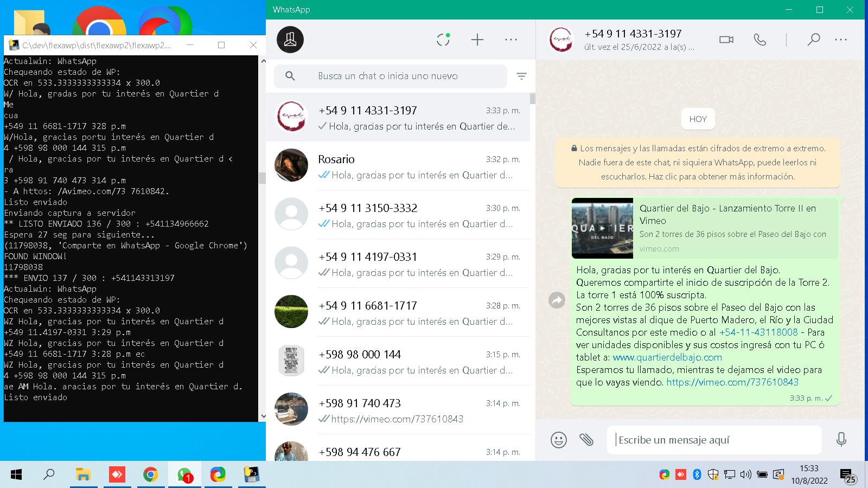This screenshot has height=488, width=868.
Task: Open chat with +598 98 000 144
Action: pos(398,361)
